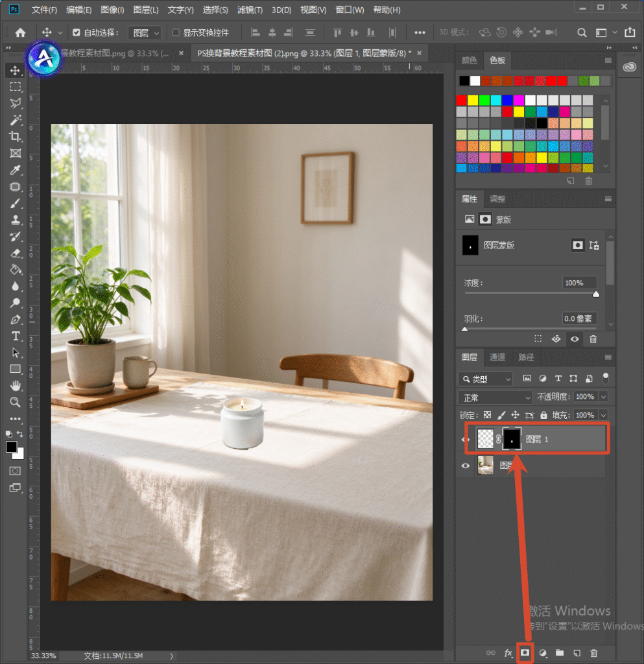Image resolution: width=644 pixels, height=664 pixels.
Task: Toggle lock transparent pixels in Layers panel
Action: pos(487,415)
